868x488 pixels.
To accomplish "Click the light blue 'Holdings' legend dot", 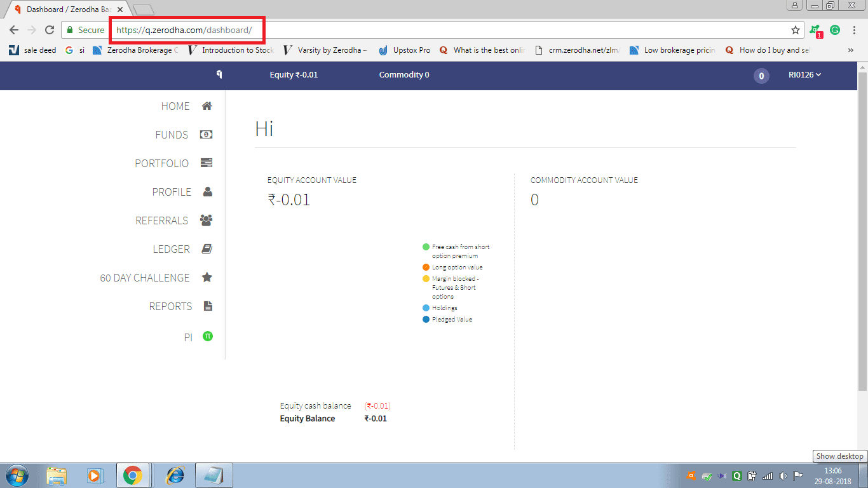I will click(426, 308).
